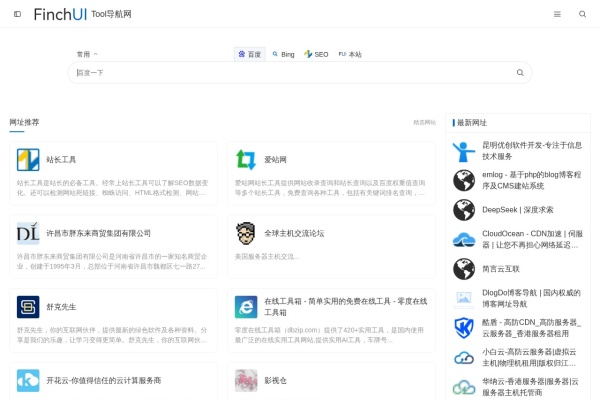Click the search submit icon in the search box
600x400 pixels.
tap(520, 73)
